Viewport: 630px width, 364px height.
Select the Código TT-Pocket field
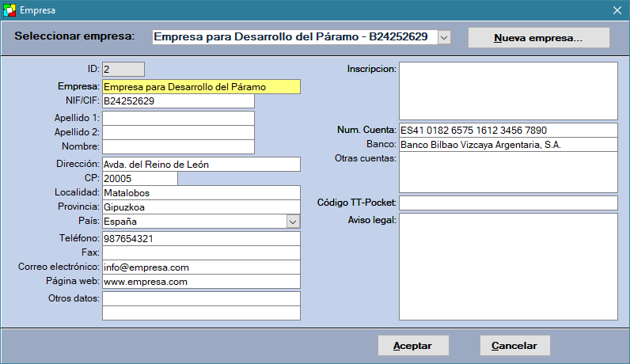tap(507, 203)
